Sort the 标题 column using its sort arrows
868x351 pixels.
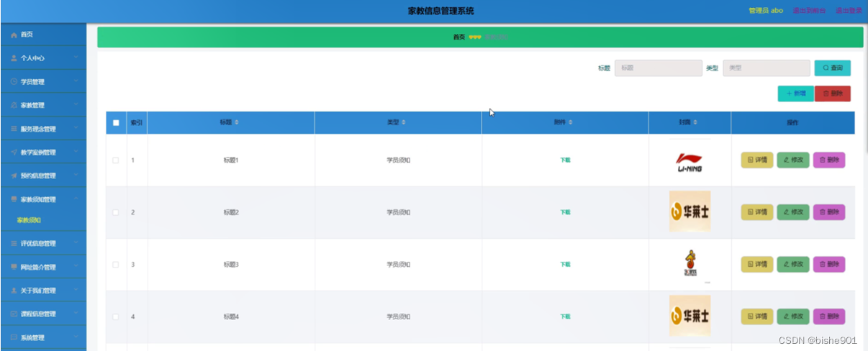236,123
